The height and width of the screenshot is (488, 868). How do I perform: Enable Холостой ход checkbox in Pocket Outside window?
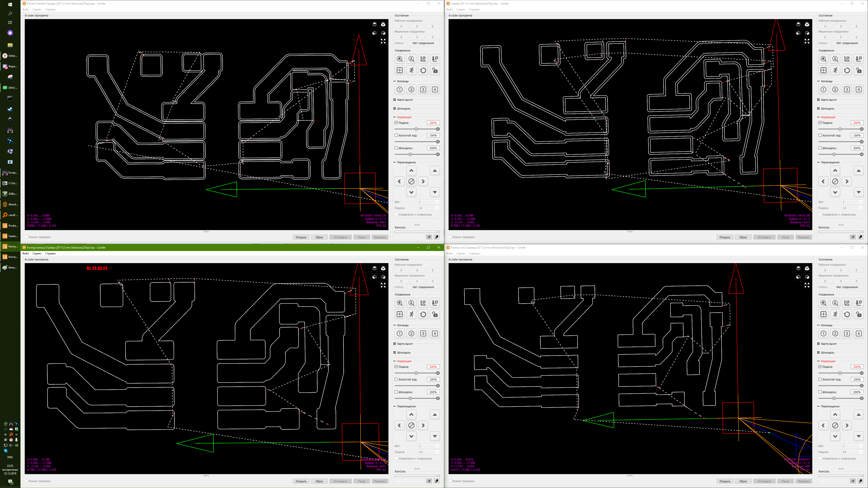pyautogui.click(x=396, y=135)
